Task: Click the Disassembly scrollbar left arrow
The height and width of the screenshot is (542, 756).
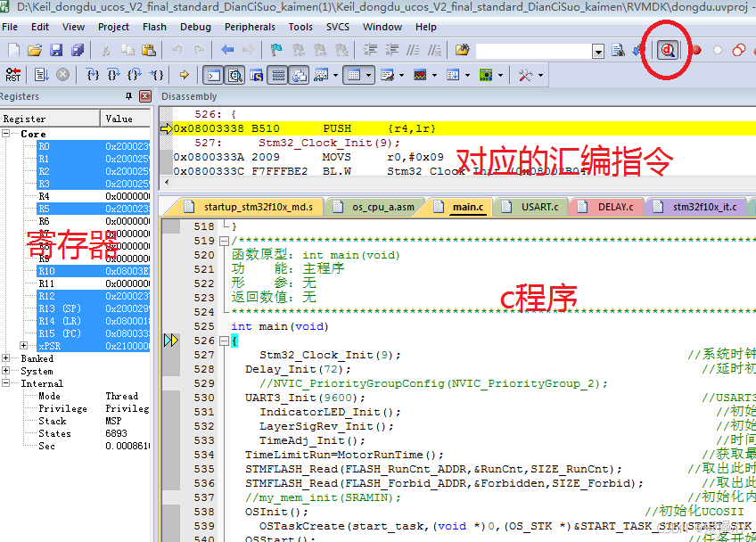Action: (x=167, y=182)
